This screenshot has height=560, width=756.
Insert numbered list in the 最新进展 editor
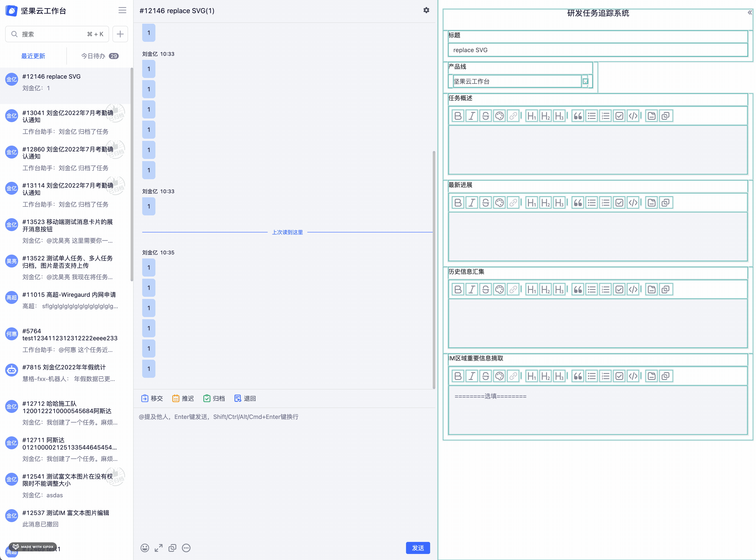pos(605,203)
